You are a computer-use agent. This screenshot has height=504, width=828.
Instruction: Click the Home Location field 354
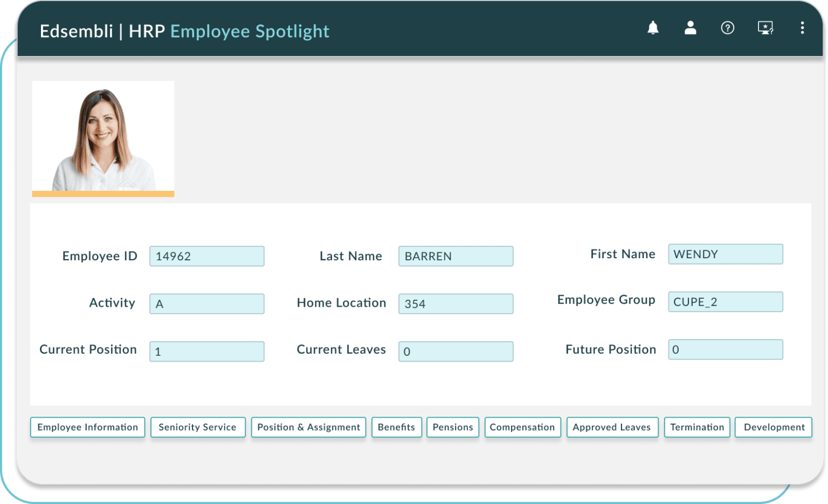[456, 303]
